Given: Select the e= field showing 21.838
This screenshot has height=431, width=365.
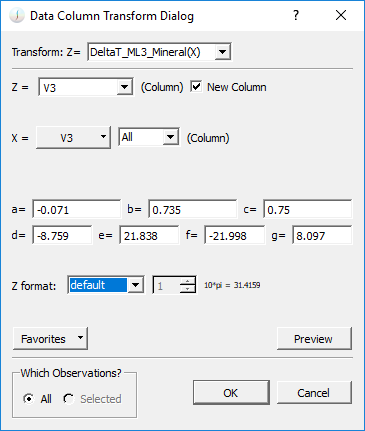Looking at the screenshot, I should (x=149, y=235).
